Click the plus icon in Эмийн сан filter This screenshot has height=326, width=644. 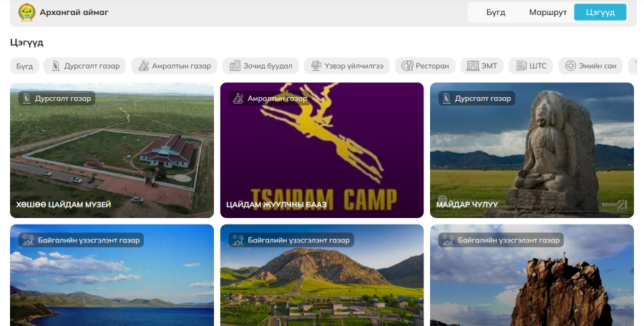tap(570, 66)
